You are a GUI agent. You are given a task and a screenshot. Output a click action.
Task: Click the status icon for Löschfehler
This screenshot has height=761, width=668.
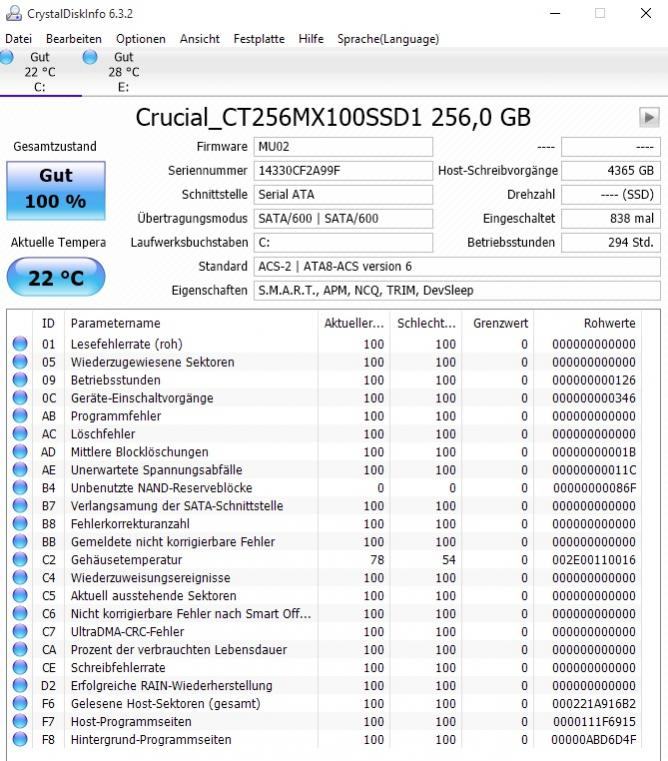point(20,433)
